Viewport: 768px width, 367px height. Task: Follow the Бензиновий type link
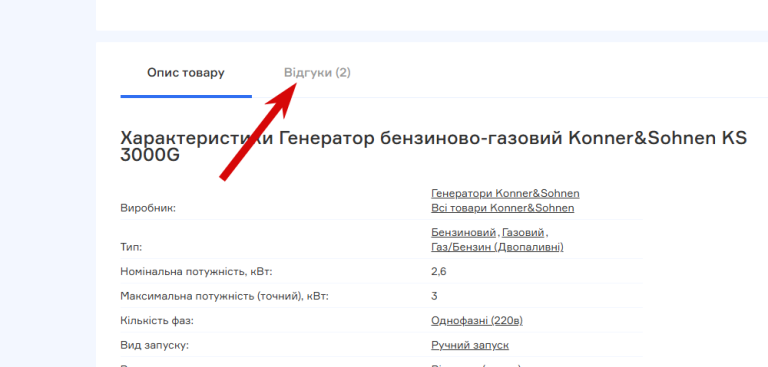coord(463,232)
